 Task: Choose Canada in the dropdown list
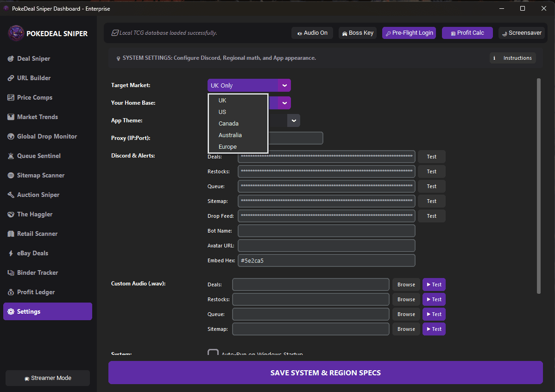tap(238, 124)
